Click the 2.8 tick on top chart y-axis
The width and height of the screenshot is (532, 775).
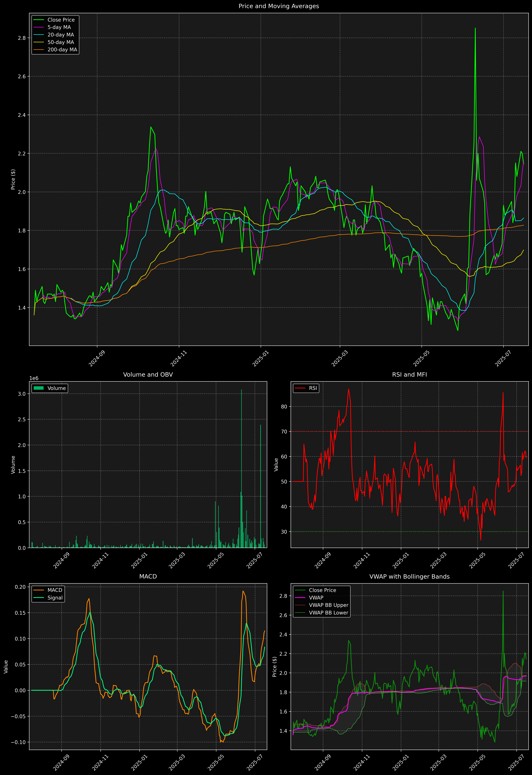point(22,38)
